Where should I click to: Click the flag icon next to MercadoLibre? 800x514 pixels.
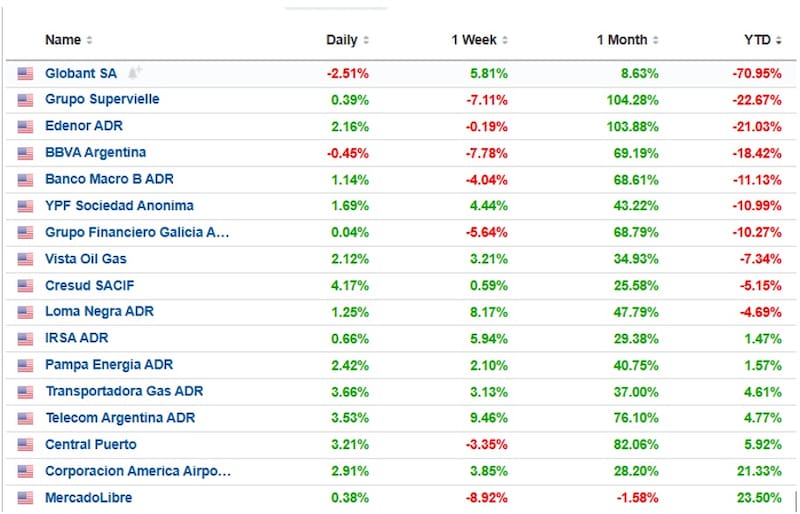[x=25, y=497]
